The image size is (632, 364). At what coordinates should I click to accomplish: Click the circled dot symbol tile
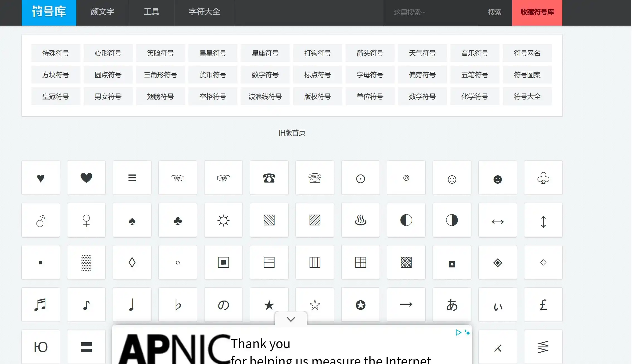(x=361, y=178)
